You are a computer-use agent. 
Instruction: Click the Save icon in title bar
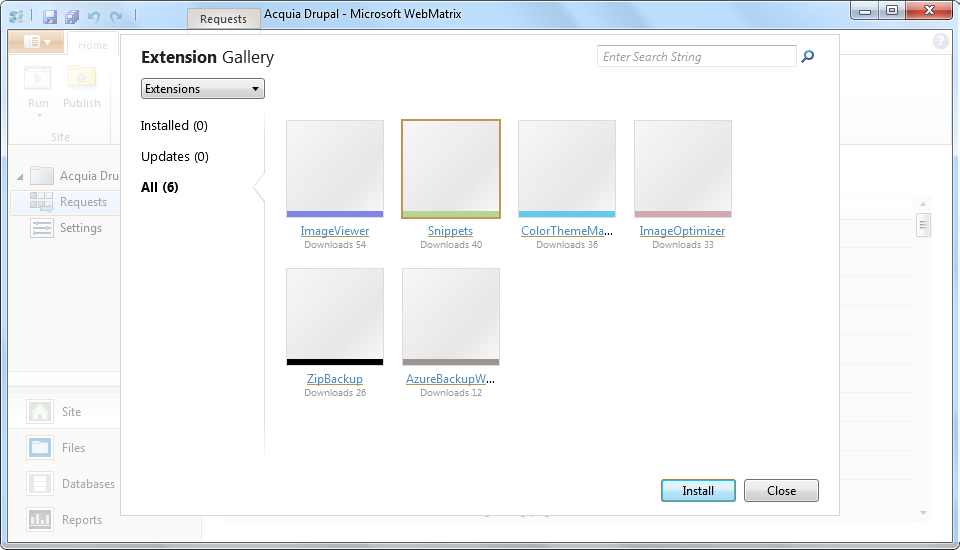(49, 17)
